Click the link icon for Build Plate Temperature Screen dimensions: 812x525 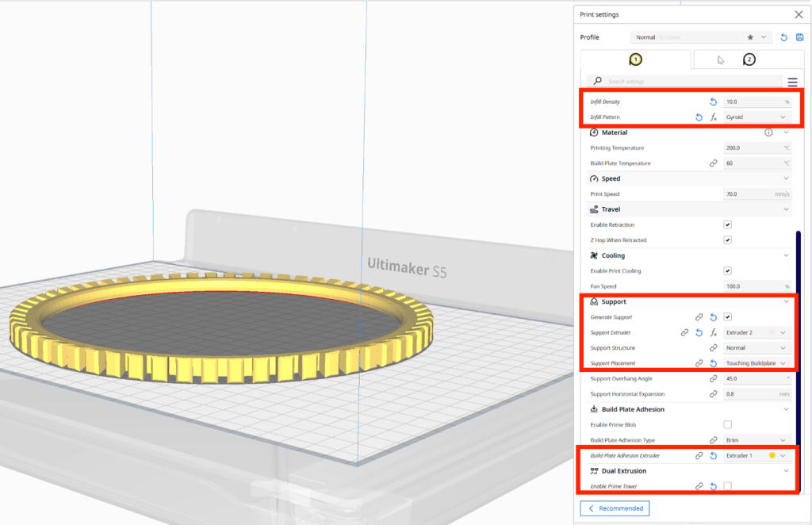click(713, 163)
